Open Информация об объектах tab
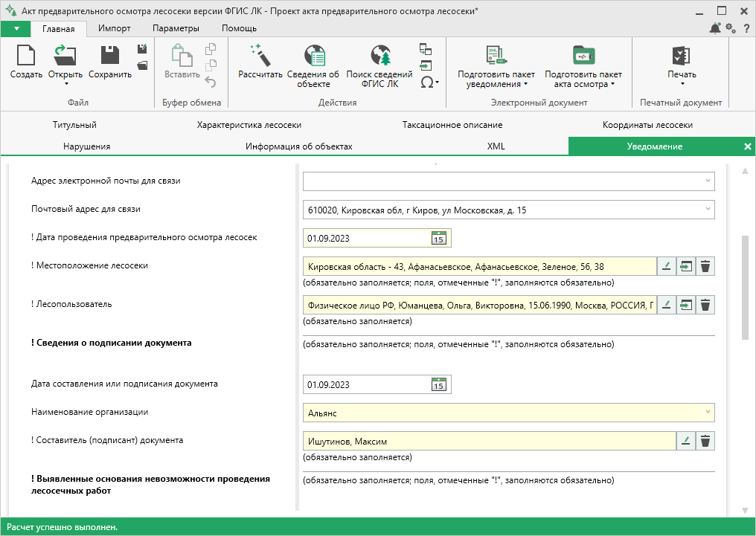Viewport: 756px width, 536px height. [x=299, y=146]
